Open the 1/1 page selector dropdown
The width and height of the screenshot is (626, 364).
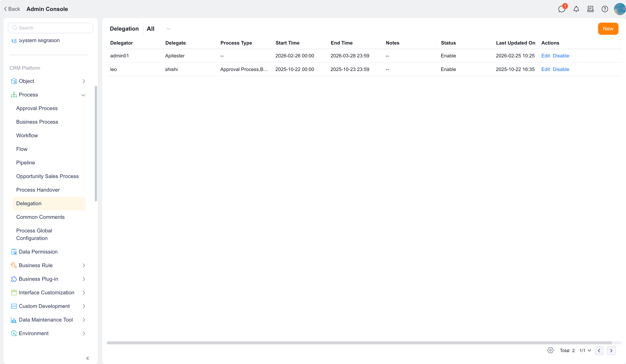point(585,350)
